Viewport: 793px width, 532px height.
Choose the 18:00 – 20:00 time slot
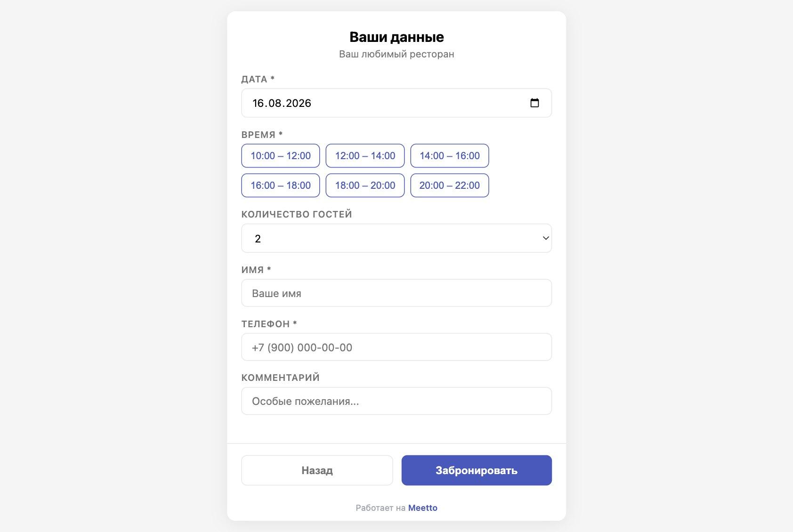point(365,185)
